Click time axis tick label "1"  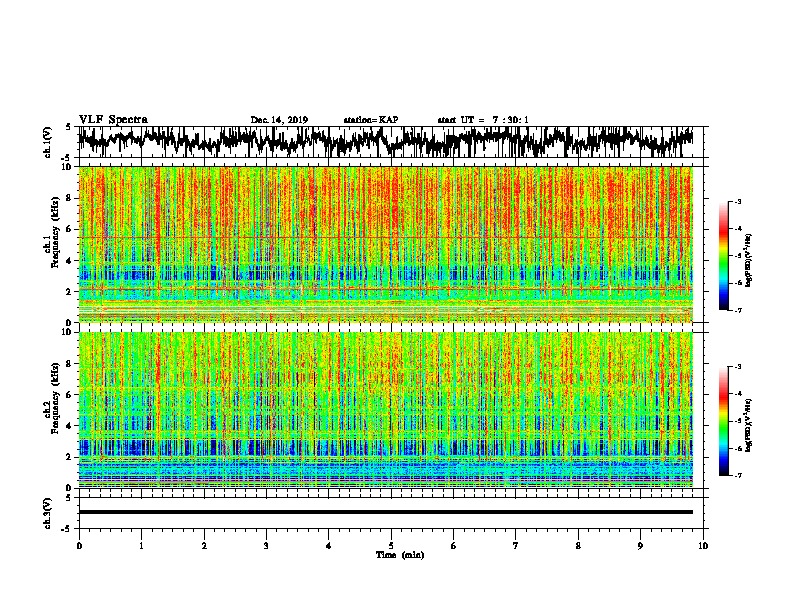point(141,546)
